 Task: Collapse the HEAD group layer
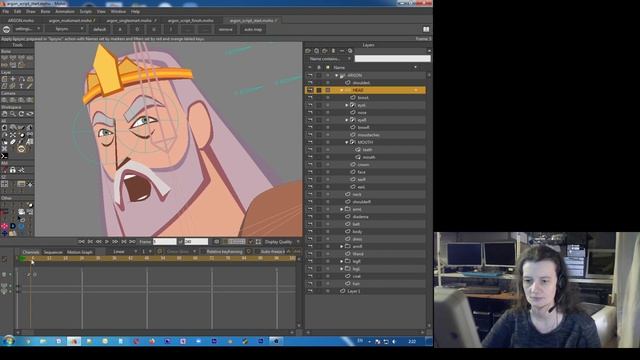pos(342,90)
